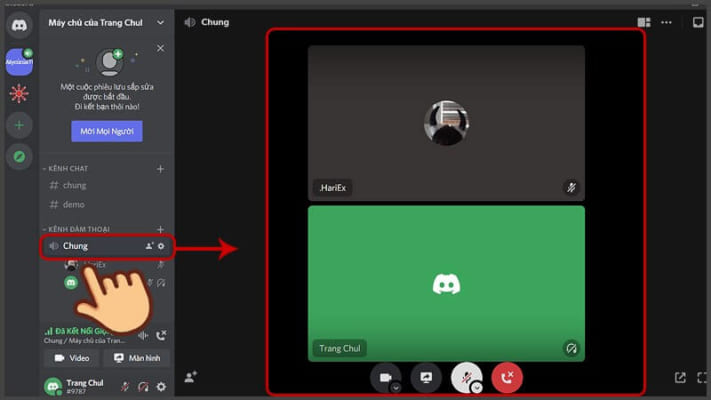
Task: Invite friends icon at call bottom-left
Action: point(190,377)
